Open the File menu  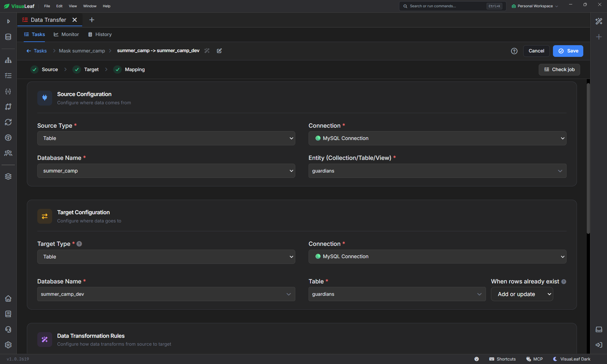click(x=47, y=6)
